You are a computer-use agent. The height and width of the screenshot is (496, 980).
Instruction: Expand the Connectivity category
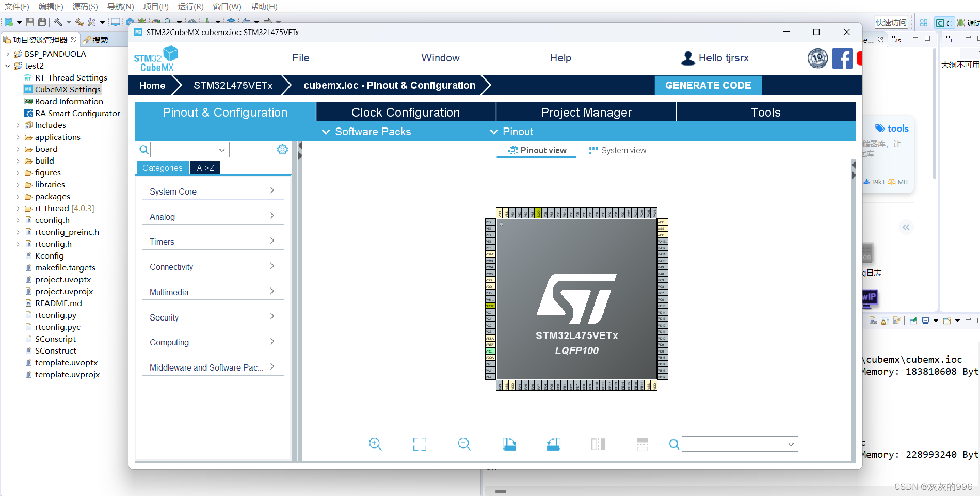point(213,266)
